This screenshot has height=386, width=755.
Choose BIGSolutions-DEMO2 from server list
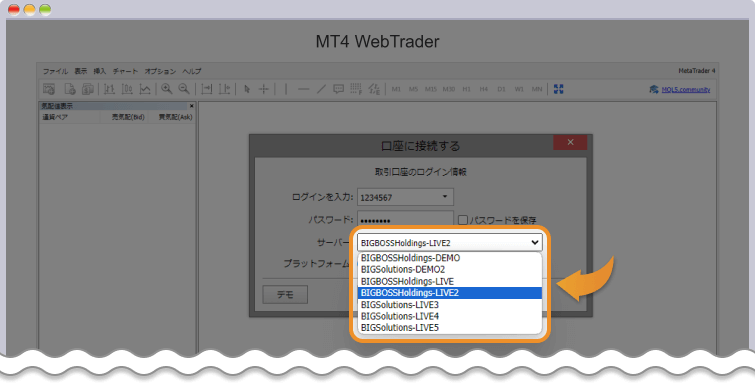pos(450,270)
